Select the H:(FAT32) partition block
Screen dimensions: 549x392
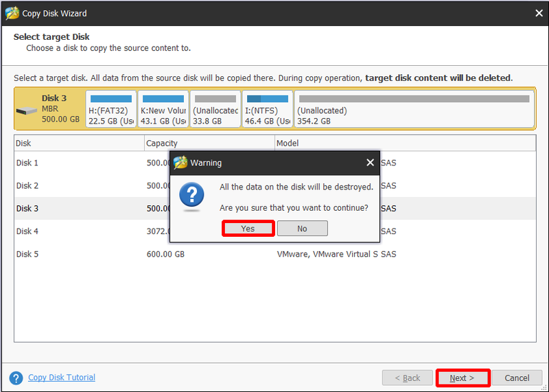coord(111,108)
